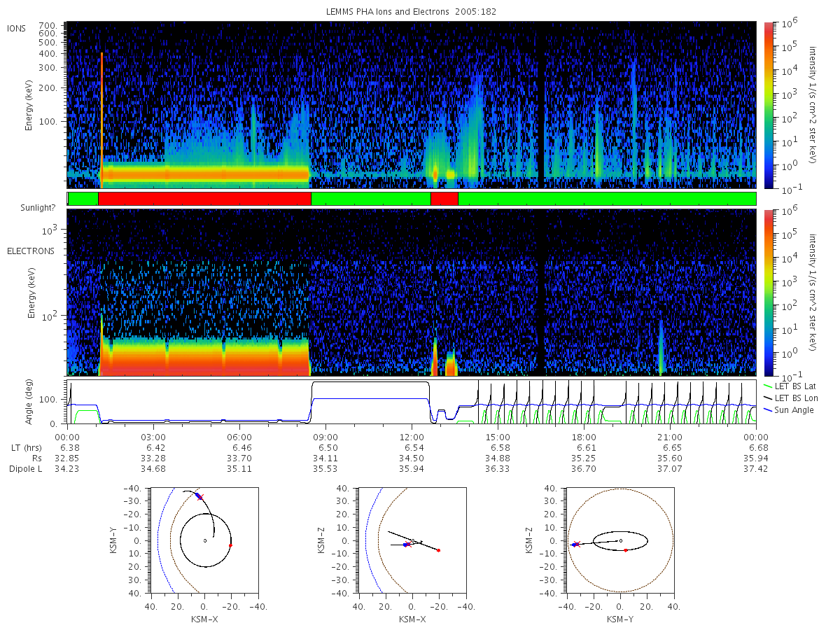Screen dimensions: 840x630
Task: Click the KSM-X vs KSM-Z orbit plot
Action: 412,540
